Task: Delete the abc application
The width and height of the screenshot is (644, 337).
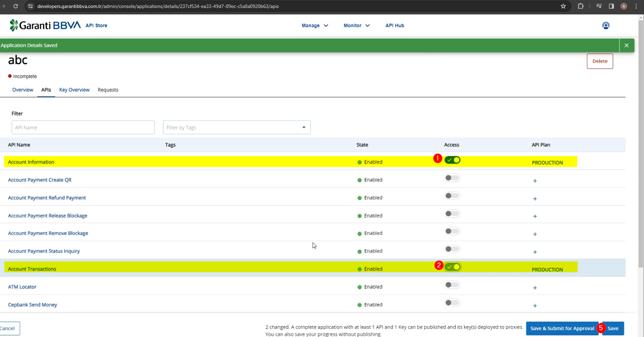Action: [600, 61]
